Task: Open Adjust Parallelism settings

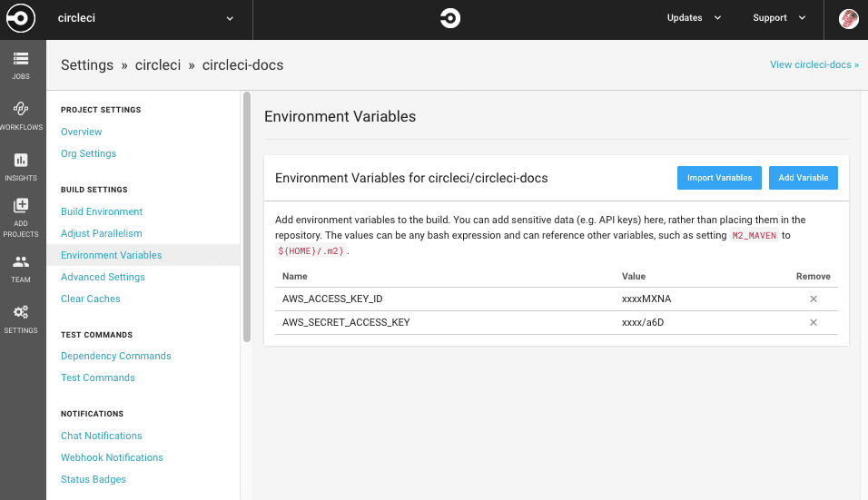Action: (x=102, y=233)
